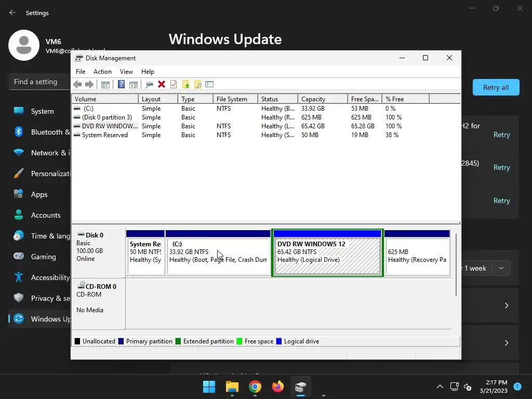Go back using the Settings back arrow

pyautogui.click(x=12, y=12)
